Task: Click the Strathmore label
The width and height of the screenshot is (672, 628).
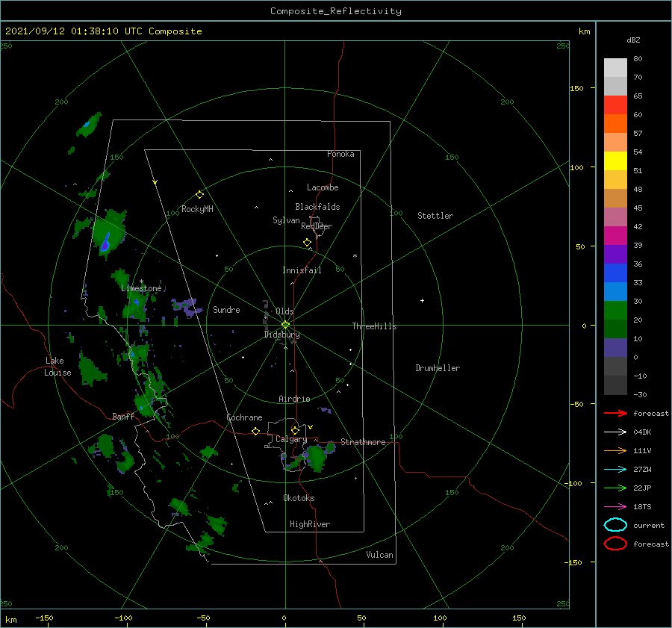Action: [x=363, y=442]
